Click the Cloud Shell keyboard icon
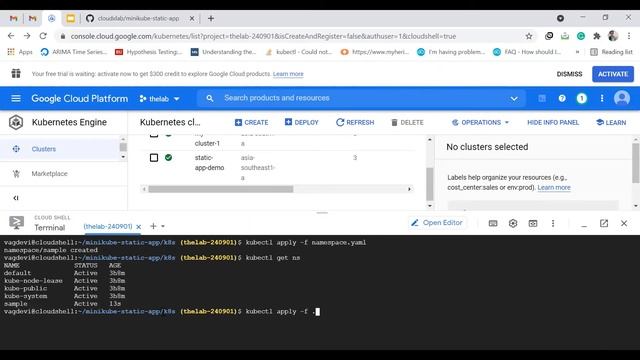 (493, 223)
